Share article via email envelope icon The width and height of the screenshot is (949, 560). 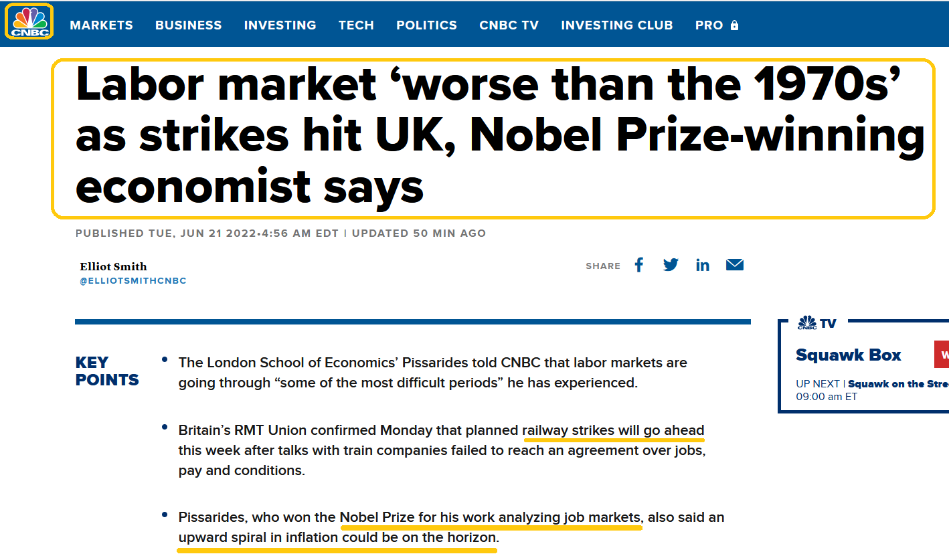735,265
